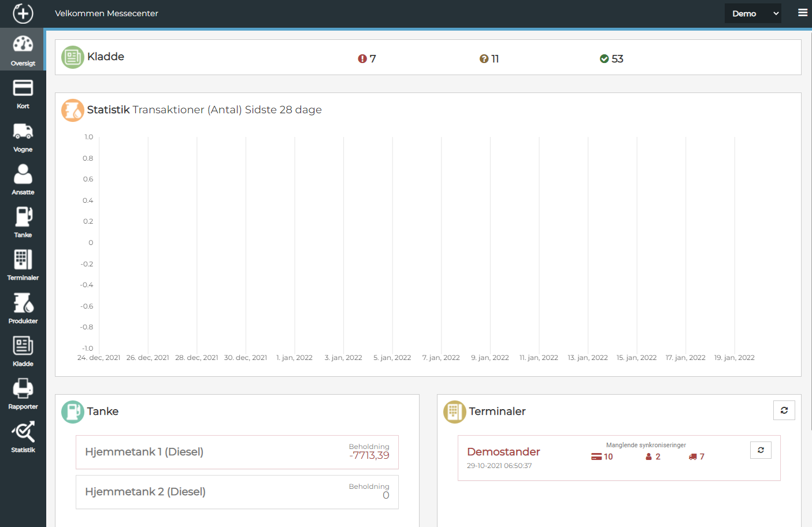The width and height of the screenshot is (812, 527).
Task: Click the Kladde panel heading
Action: [x=106, y=57]
